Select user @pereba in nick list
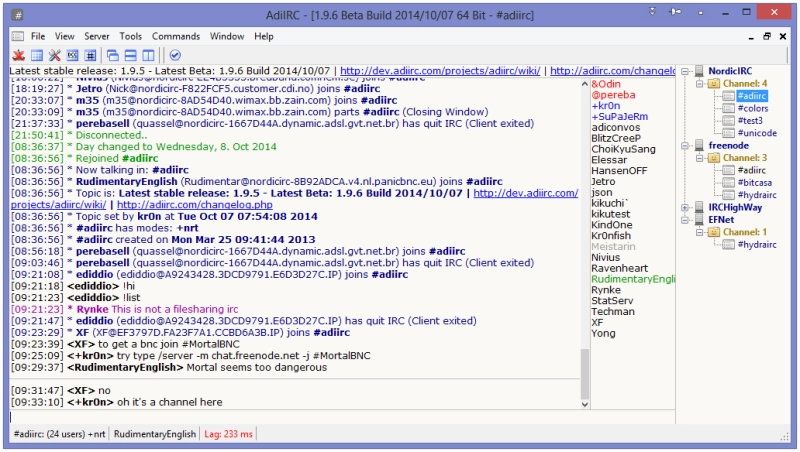 pyautogui.click(x=613, y=95)
